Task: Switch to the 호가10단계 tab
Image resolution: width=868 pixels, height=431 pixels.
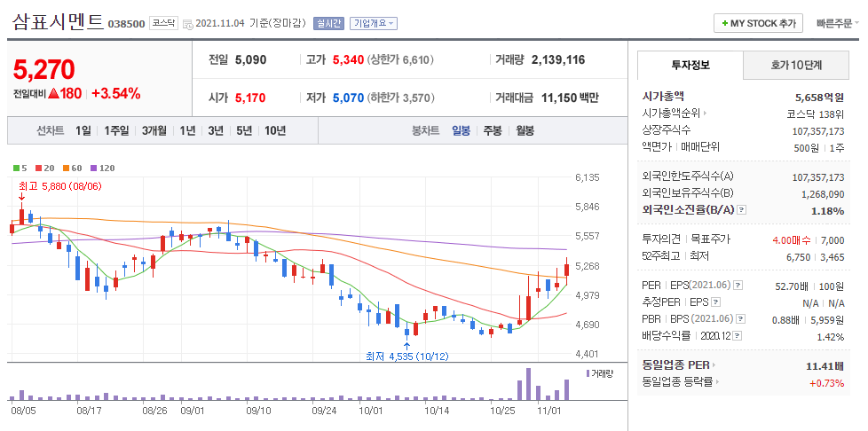Action: 796,66
